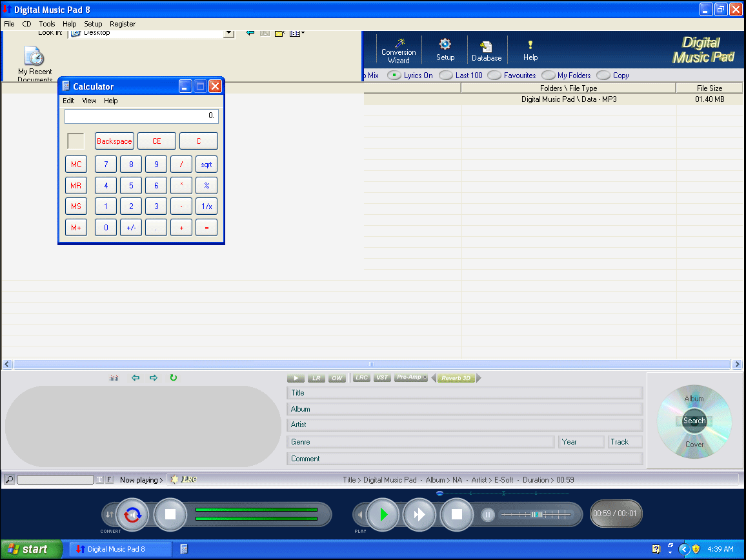Toggle the LRC effect button
Image resolution: width=746 pixels, height=560 pixels.
pos(361,377)
